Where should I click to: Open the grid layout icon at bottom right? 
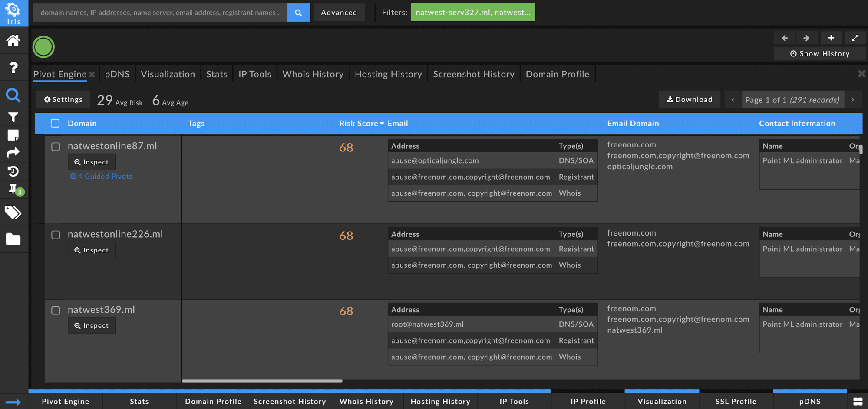858,402
